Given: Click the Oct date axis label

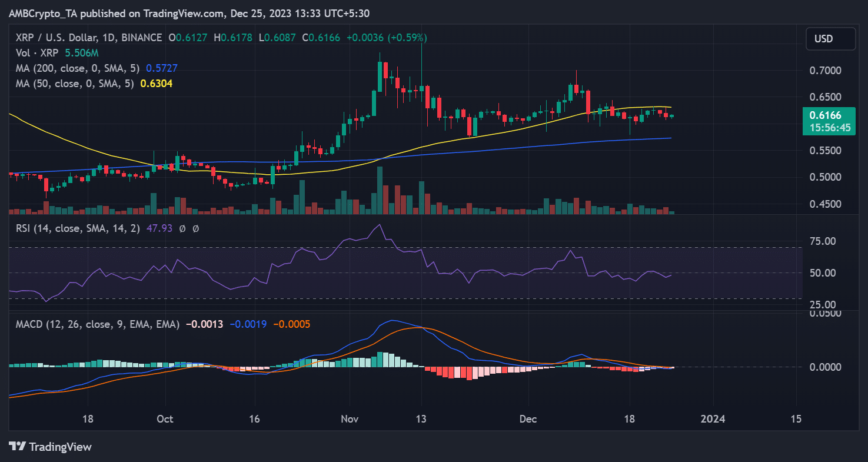Looking at the screenshot, I should pos(165,419).
